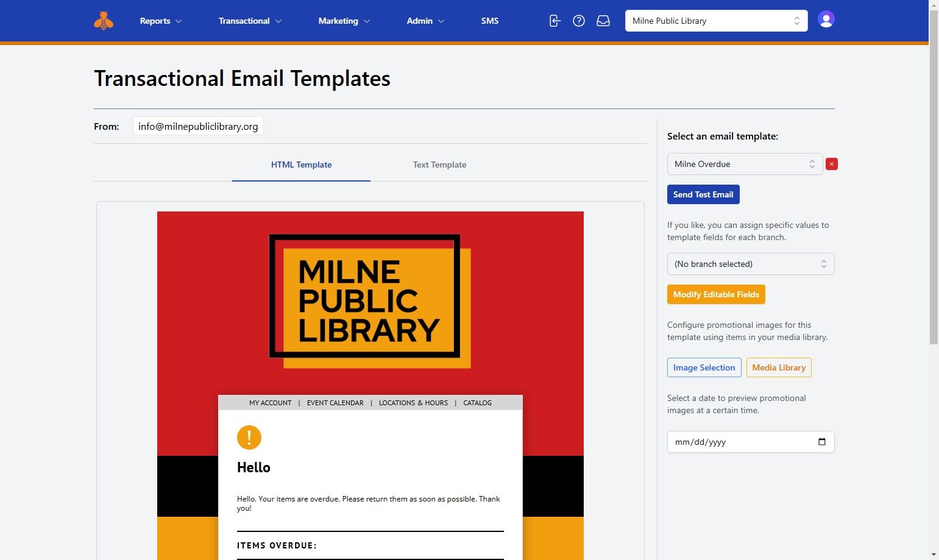Click the red delete template button

tap(832, 164)
